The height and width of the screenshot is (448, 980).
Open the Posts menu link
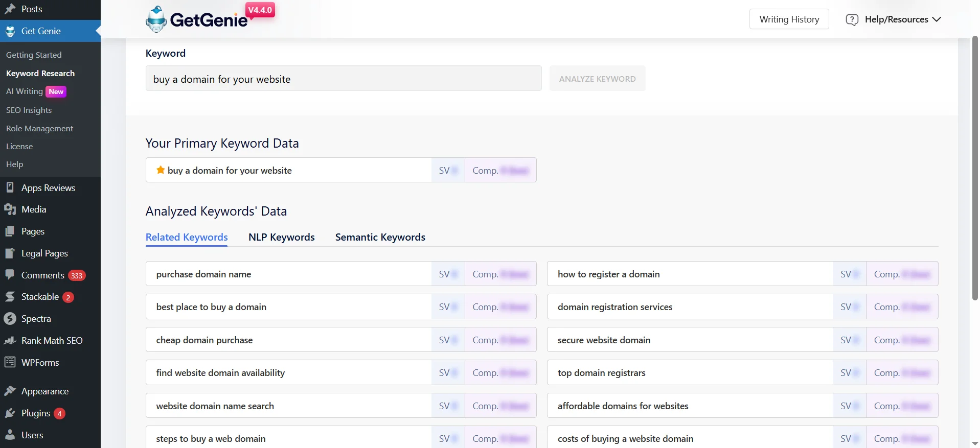(32, 9)
